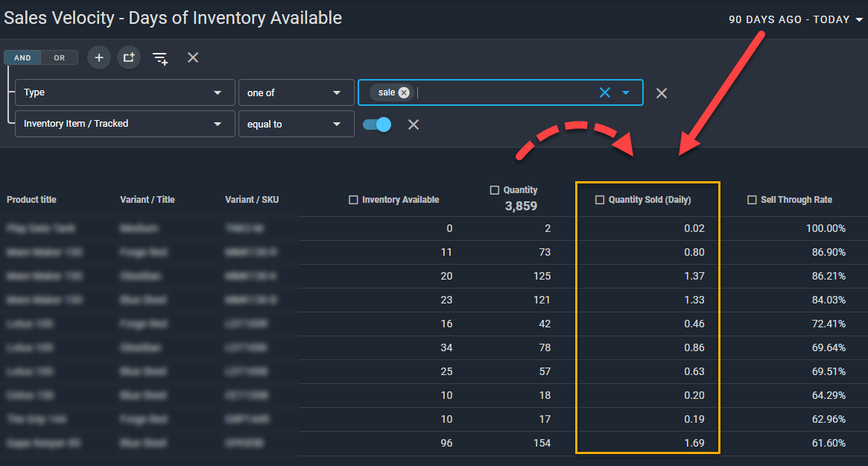Check the Quantity Sold (Daily) checkbox
Screen dimensions: 868x466
(600, 200)
